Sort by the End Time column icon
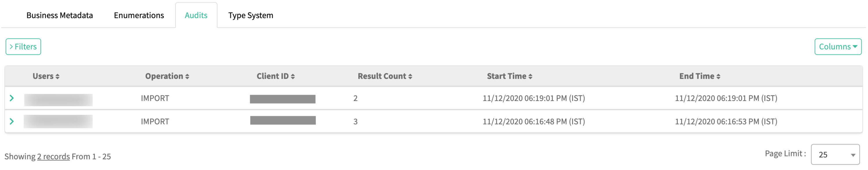This screenshot has width=868, height=170. pos(718,77)
